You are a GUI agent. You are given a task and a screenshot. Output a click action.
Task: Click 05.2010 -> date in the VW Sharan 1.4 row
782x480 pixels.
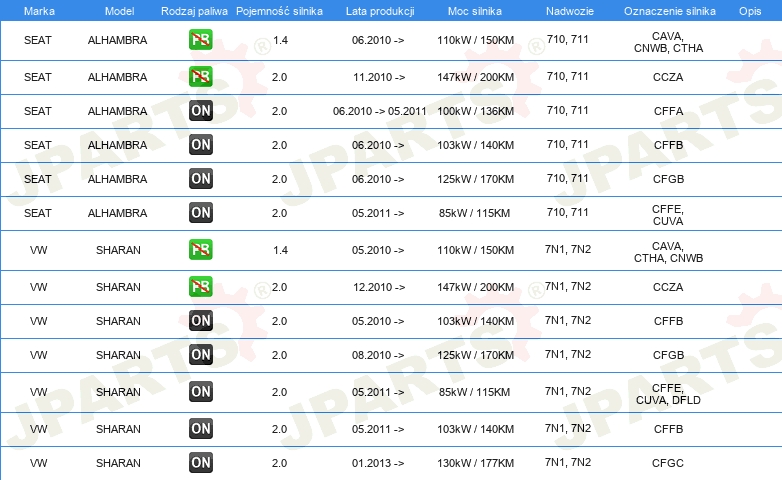tap(378, 250)
